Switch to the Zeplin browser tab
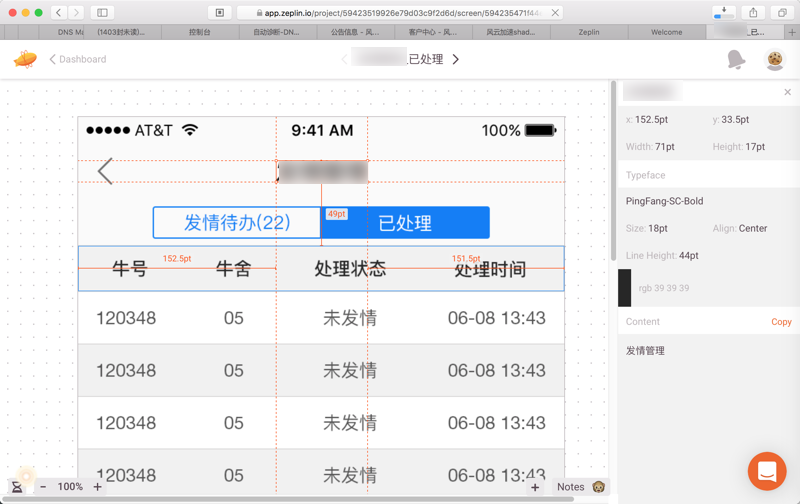This screenshot has height=504, width=800. 589,32
